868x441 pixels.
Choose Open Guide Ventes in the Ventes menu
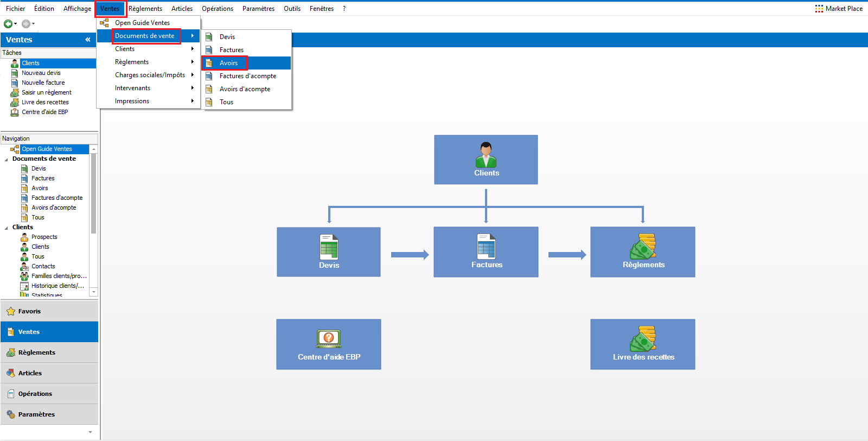[x=148, y=23]
